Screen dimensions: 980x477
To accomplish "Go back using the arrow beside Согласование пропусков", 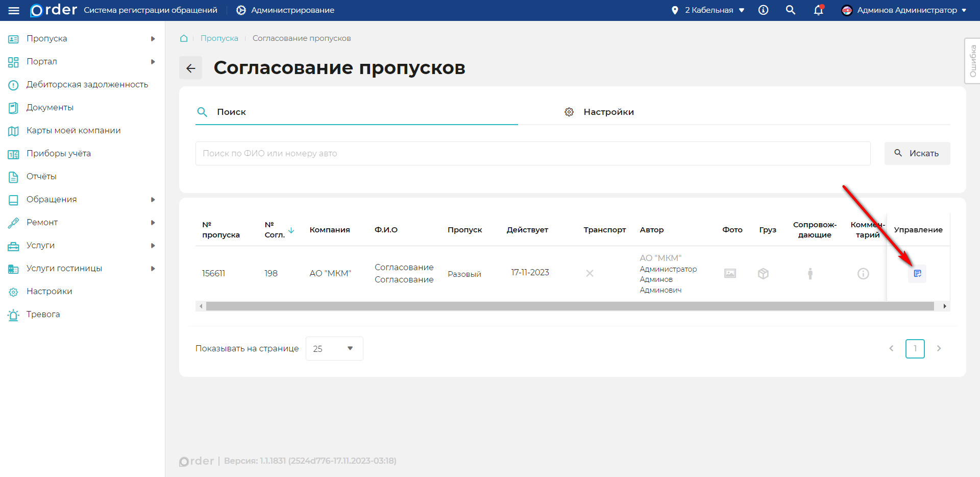I will (x=190, y=67).
